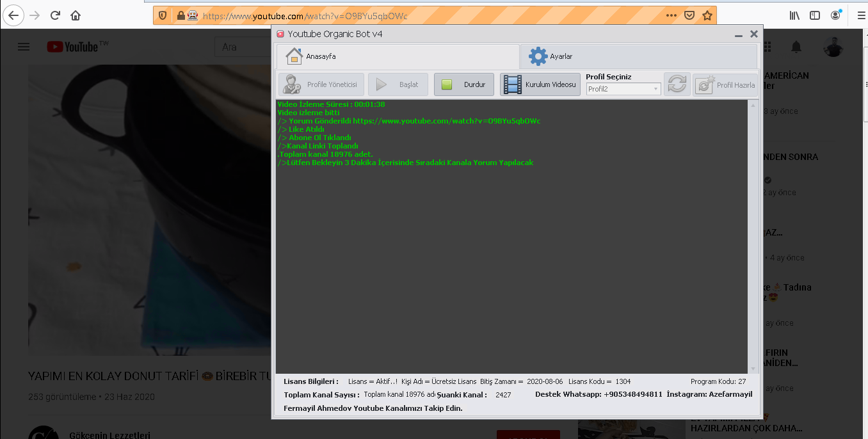Click the bot window log scrollbar
This screenshot has height=439, width=868.
point(753,237)
